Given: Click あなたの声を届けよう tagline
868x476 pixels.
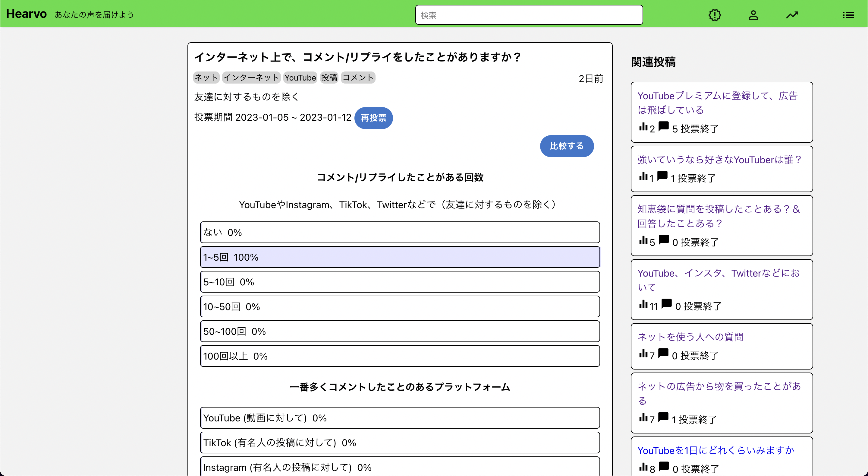Looking at the screenshot, I should click(x=94, y=15).
